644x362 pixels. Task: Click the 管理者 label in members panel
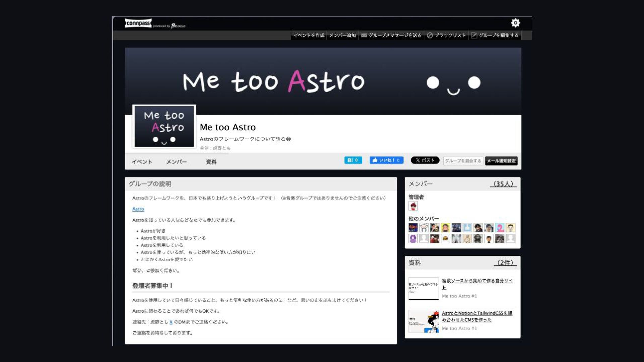pos(416,197)
